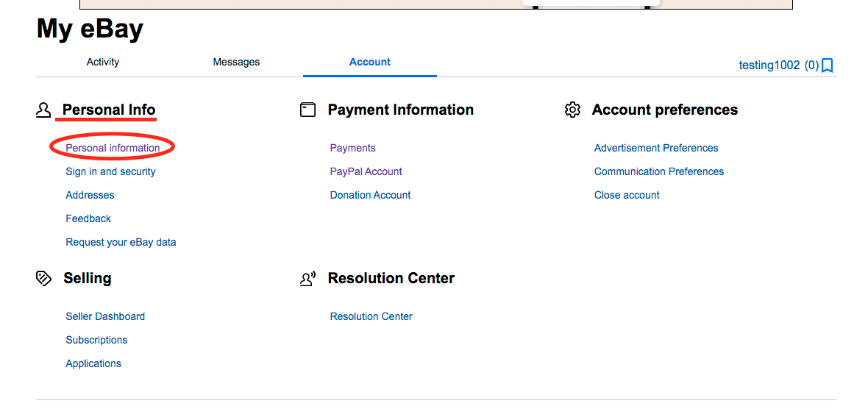Click the Payment Information card icon

[x=307, y=110]
